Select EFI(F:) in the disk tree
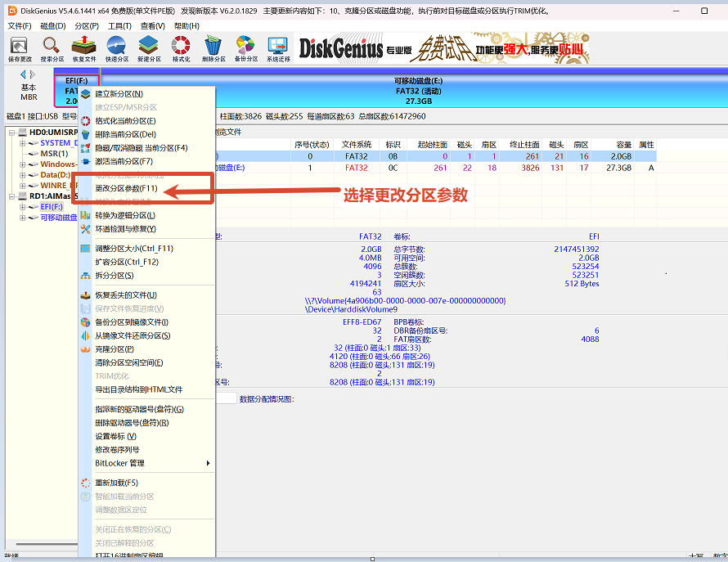 click(52, 207)
